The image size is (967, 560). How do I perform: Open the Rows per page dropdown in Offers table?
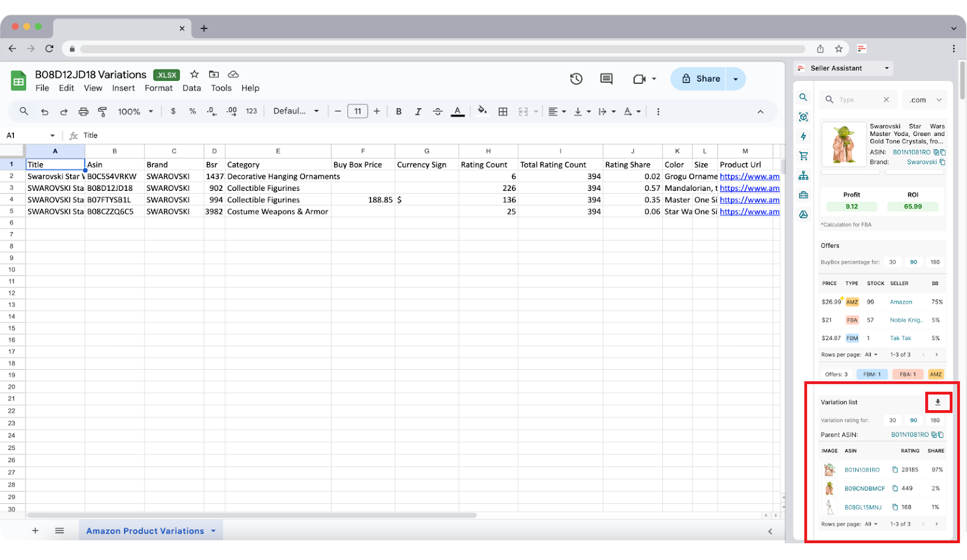(870, 355)
